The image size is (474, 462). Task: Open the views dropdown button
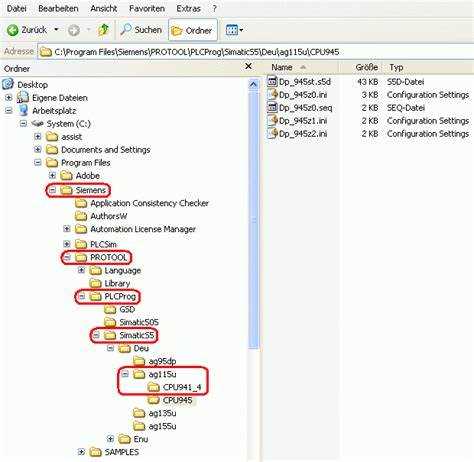[234, 30]
